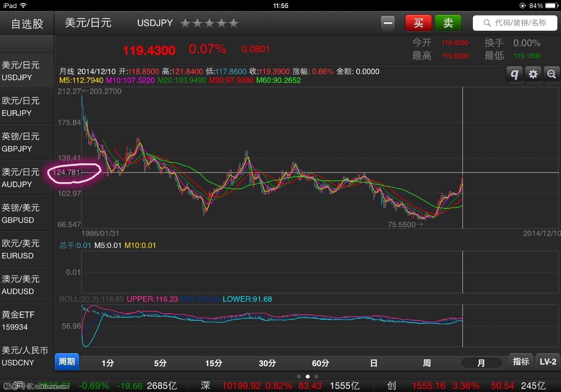Switch to 日 daily timeframe
561x392 pixels.
[374, 363]
